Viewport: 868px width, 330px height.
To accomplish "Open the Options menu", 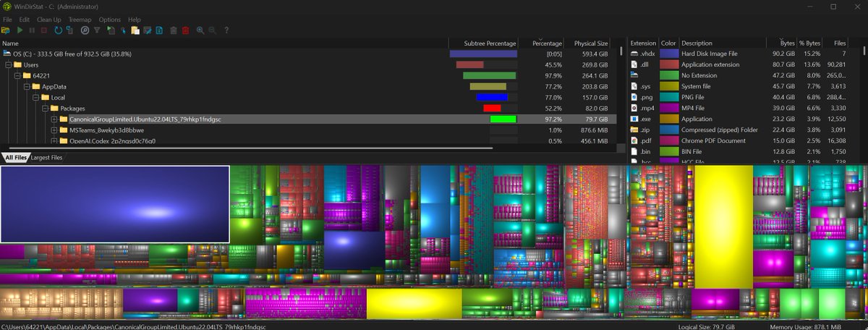I will click(110, 20).
